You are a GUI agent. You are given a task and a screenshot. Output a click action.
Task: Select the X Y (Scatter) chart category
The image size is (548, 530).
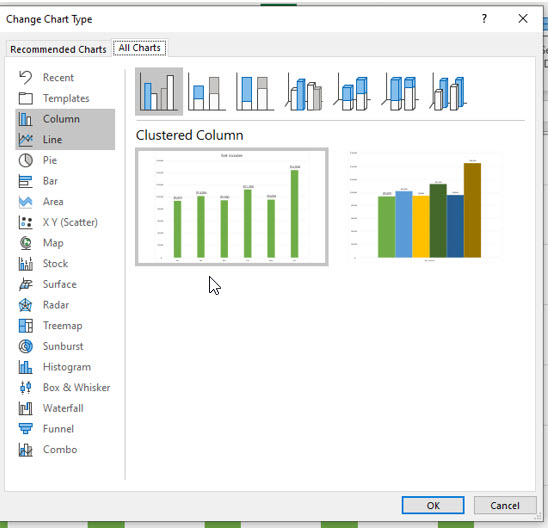pyautogui.click(x=65, y=222)
